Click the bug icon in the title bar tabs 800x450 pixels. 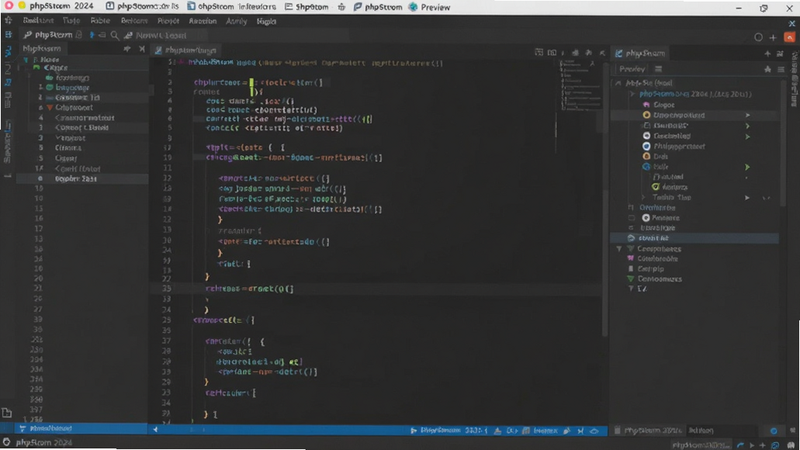tap(341, 7)
